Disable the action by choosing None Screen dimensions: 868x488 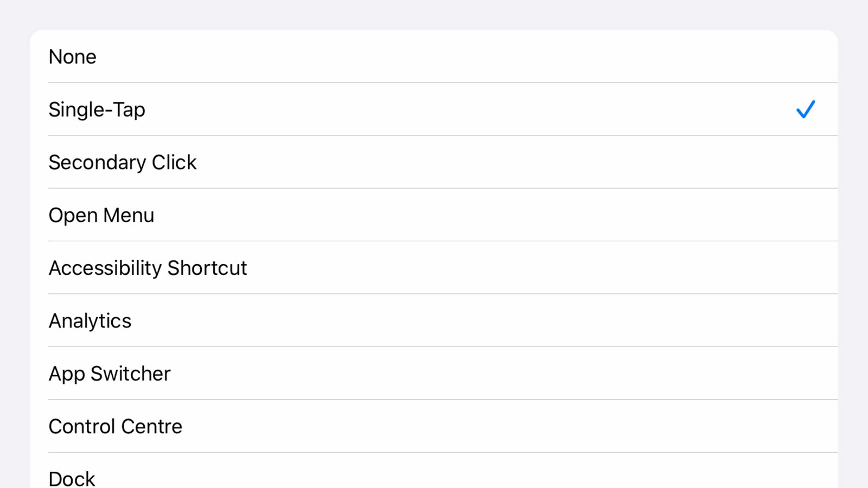(434, 56)
